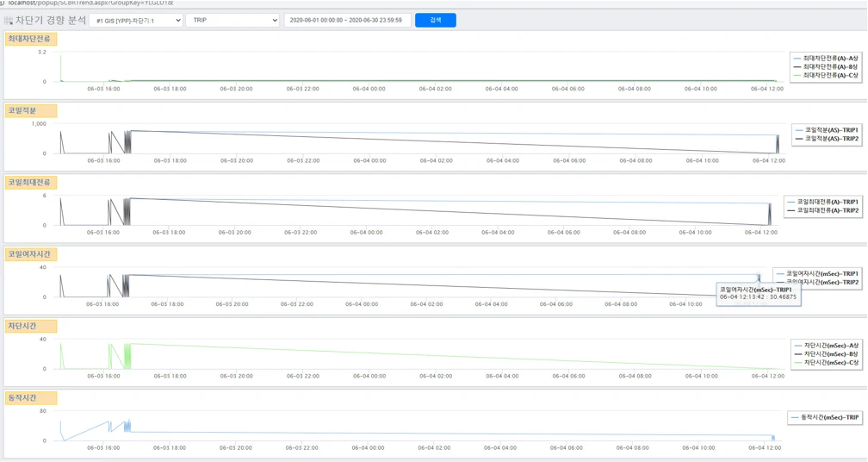Toggle 코일최대전류(A)-TRIP1 legend series

click(823, 203)
